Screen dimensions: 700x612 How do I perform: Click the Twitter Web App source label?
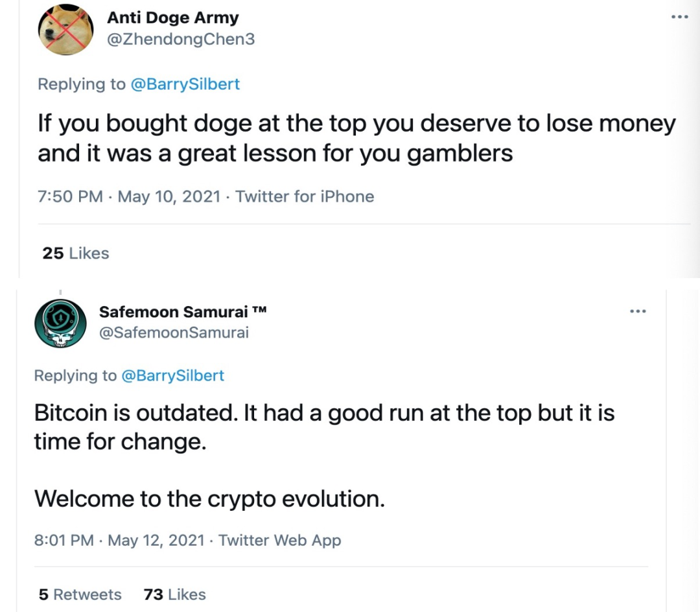point(279,540)
